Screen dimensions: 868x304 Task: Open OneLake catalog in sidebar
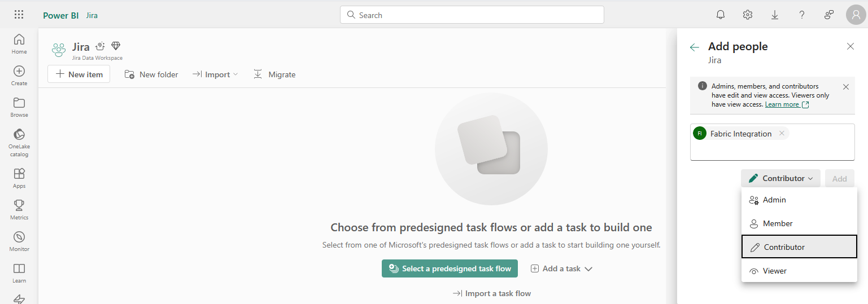coord(19,142)
